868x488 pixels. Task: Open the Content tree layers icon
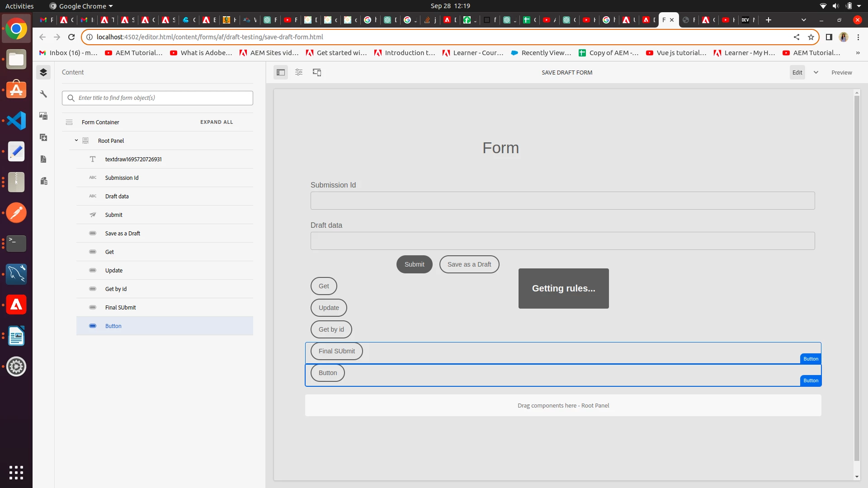[x=43, y=72]
